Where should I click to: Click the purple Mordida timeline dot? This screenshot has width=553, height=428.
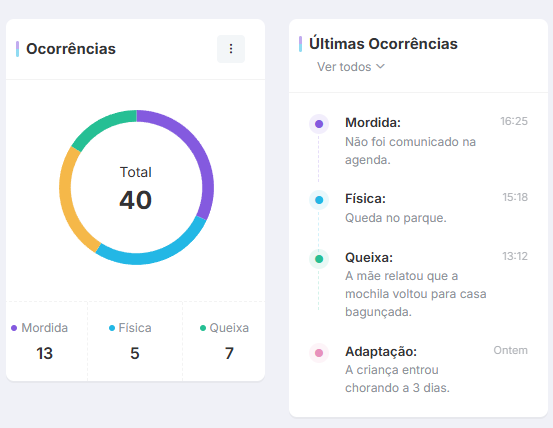[x=319, y=124]
